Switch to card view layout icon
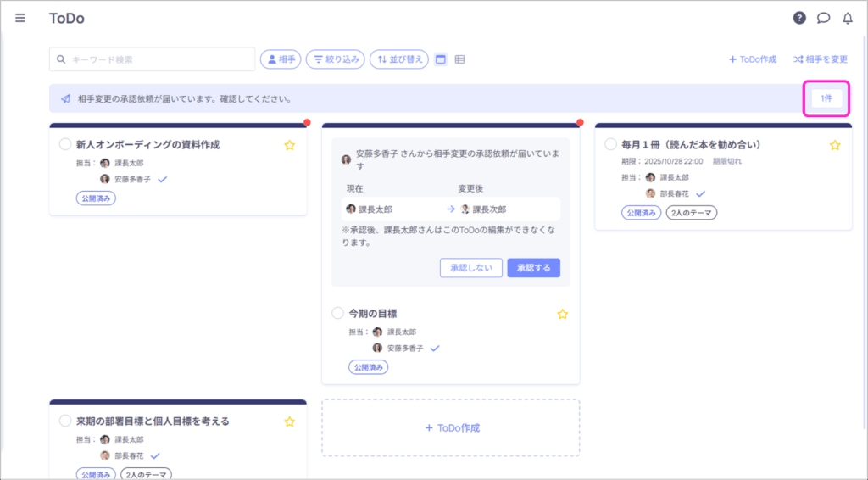The height and width of the screenshot is (480, 868). coord(441,59)
